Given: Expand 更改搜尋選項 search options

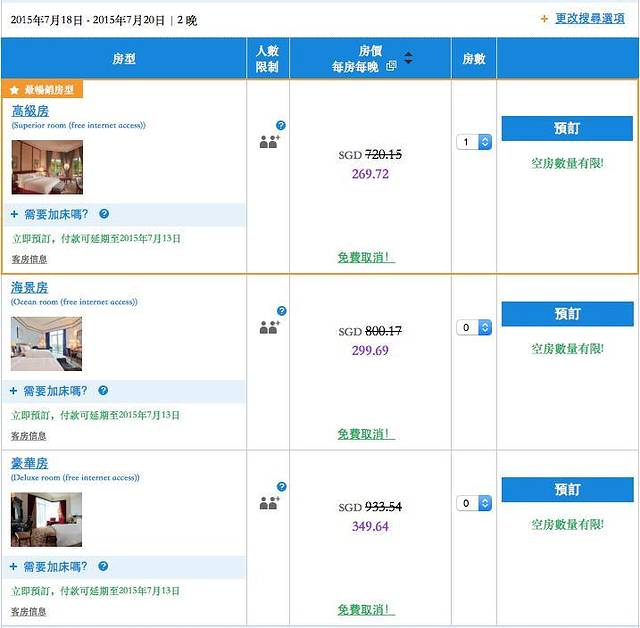Looking at the screenshot, I should tap(587, 18).
